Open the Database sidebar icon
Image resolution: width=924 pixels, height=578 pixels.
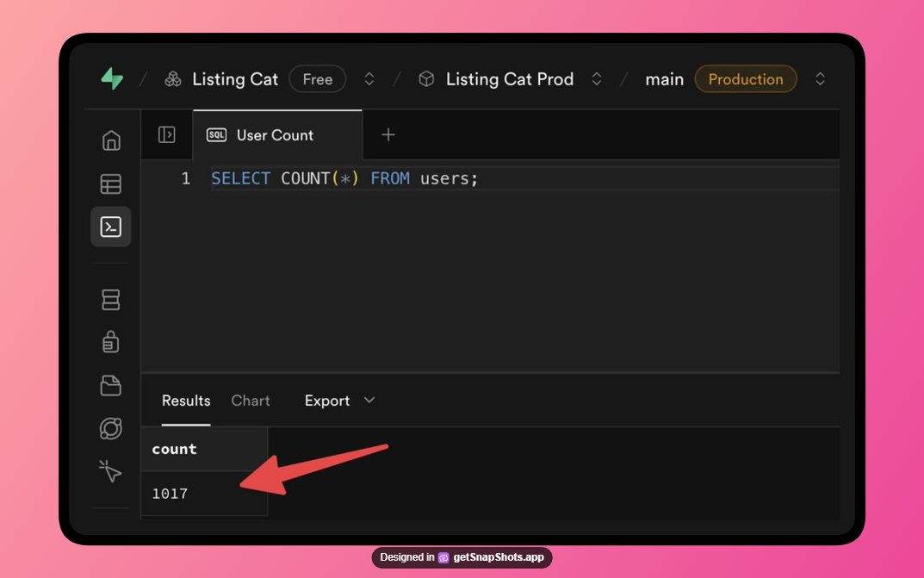(x=111, y=299)
